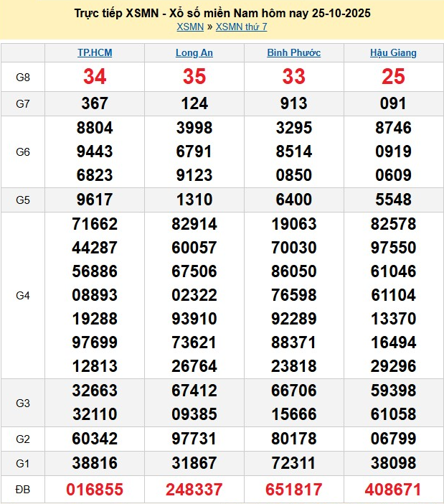
Task: Select Hậu Giang special prize 408671
Action: point(393,490)
